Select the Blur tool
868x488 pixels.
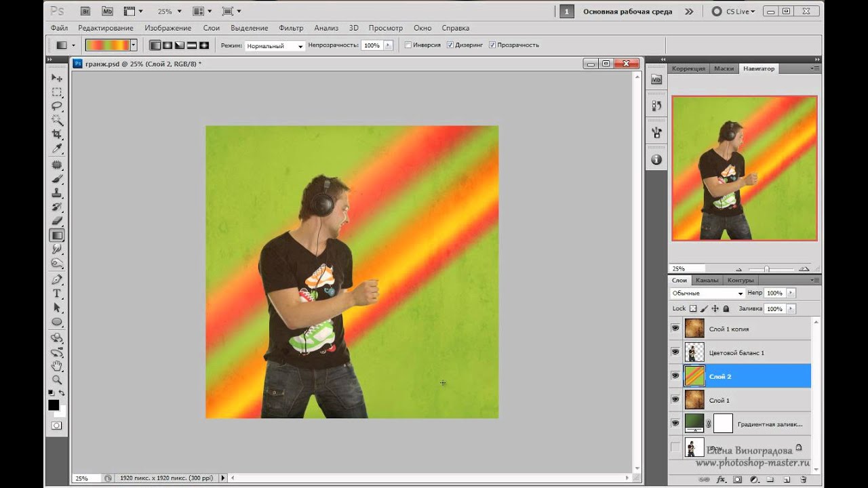(57, 250)
